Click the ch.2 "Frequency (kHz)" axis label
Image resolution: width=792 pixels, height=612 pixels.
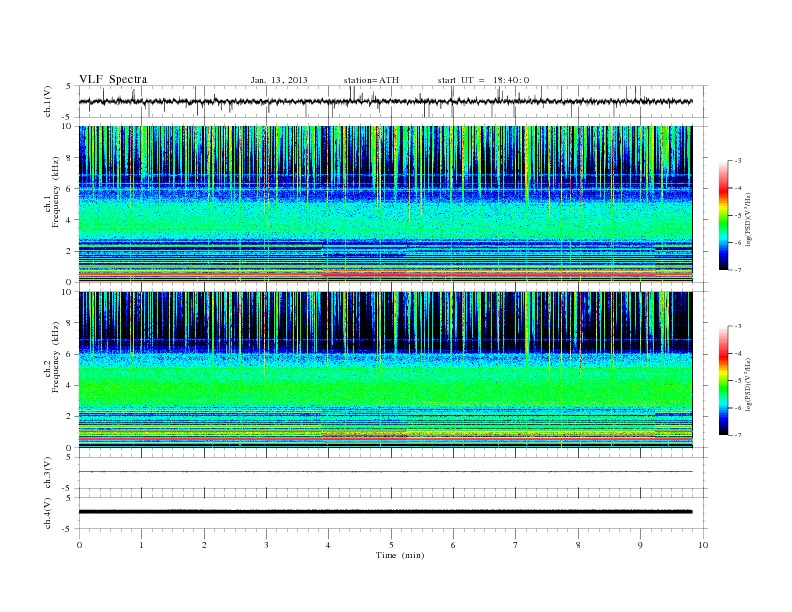tap(56, 357)
